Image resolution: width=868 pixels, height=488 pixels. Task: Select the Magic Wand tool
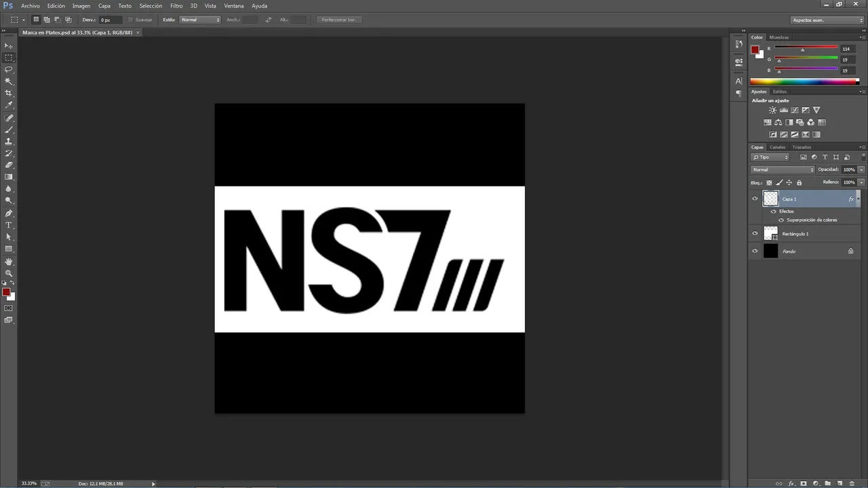(x=9, y=81)
